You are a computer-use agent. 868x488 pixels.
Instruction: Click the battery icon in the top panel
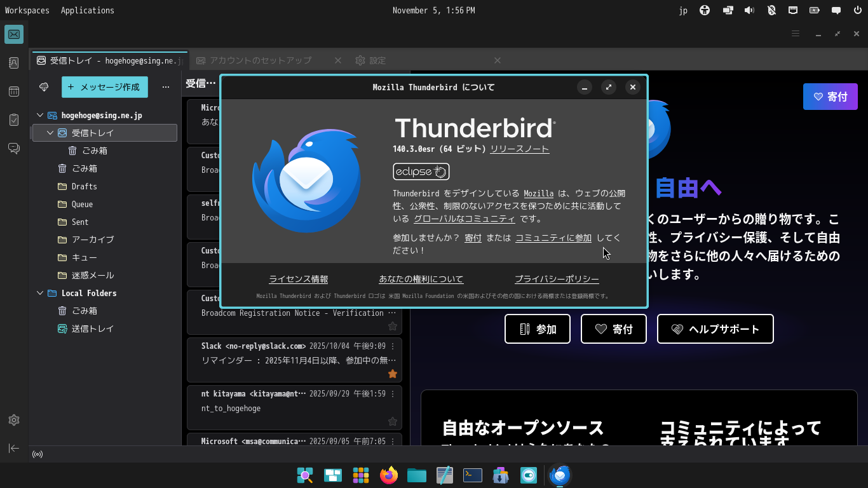click(x=815, y=10)
